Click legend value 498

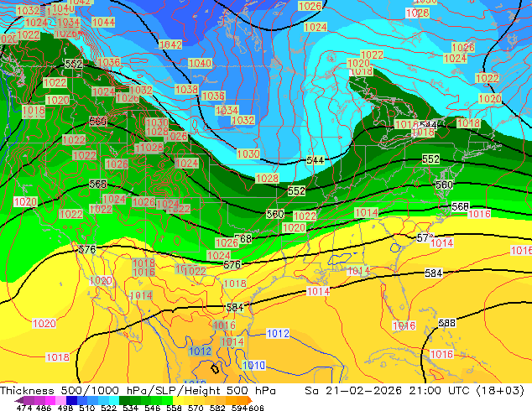point(65,408)
